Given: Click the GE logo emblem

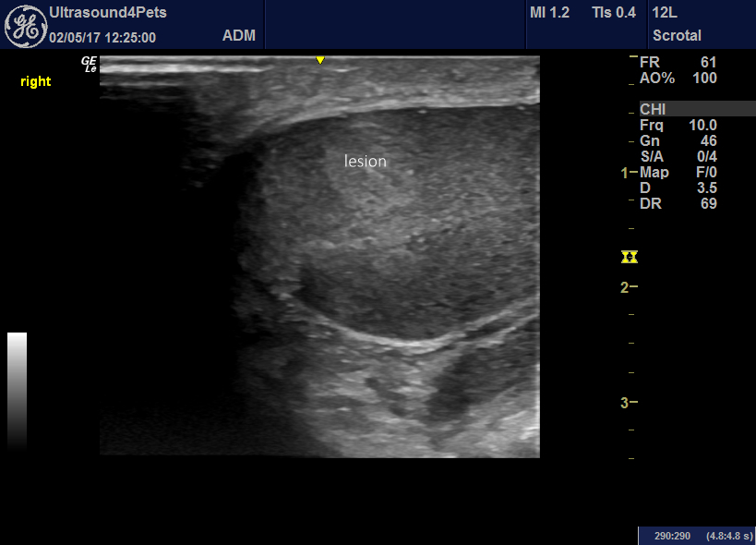Looking at the screenshot, I should click(x=25, y=24).
